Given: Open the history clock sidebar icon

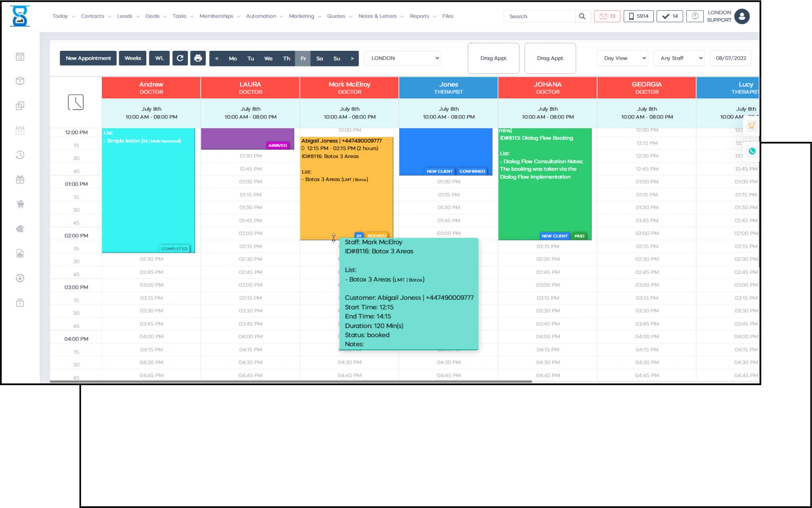Looking at the screenshot, I should click(20, 155).
